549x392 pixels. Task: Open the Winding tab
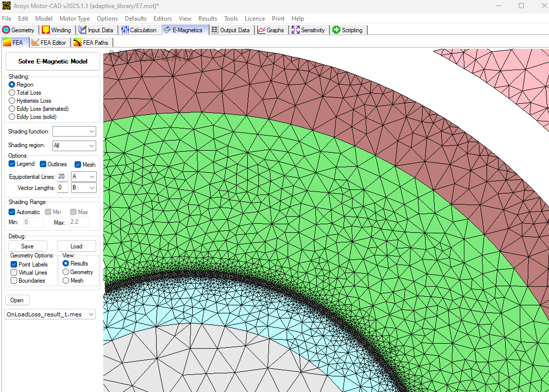(57, 30)
